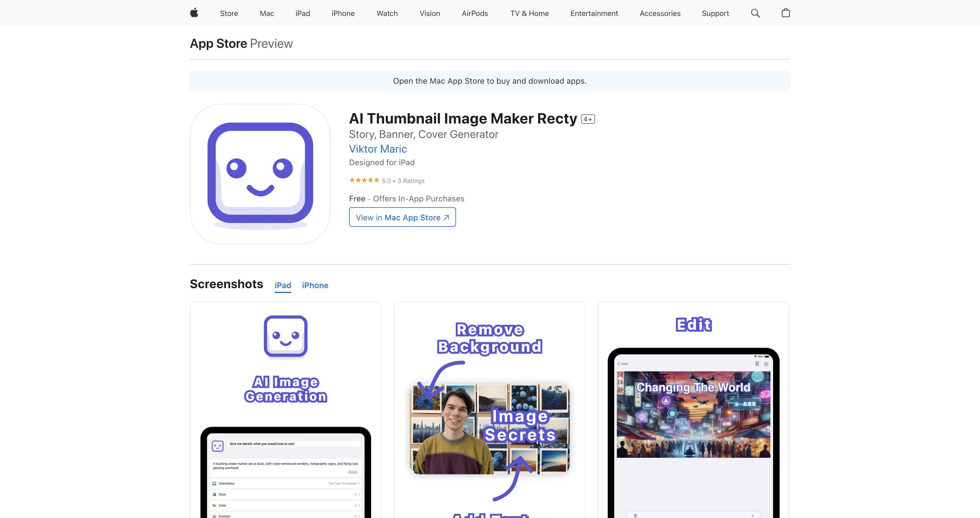Open the Entertainment menu item

[594, 13]
